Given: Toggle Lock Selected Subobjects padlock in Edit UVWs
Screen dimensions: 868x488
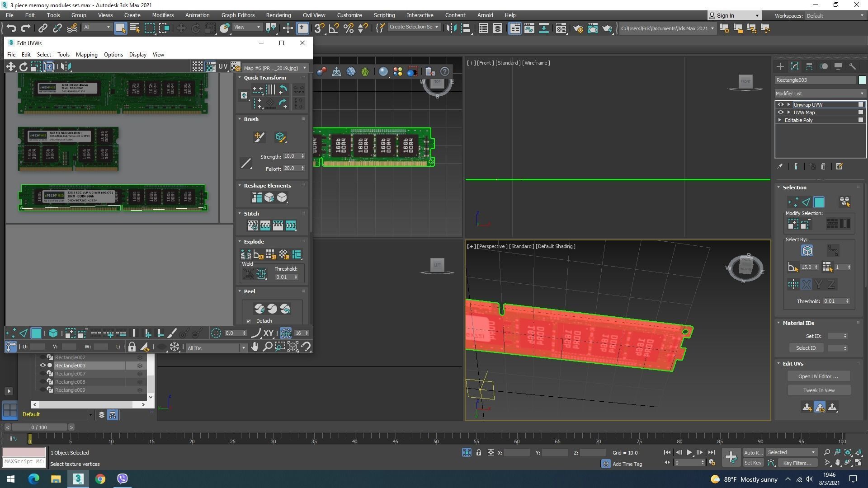Looking at the screenshot, I should [132, 347].
